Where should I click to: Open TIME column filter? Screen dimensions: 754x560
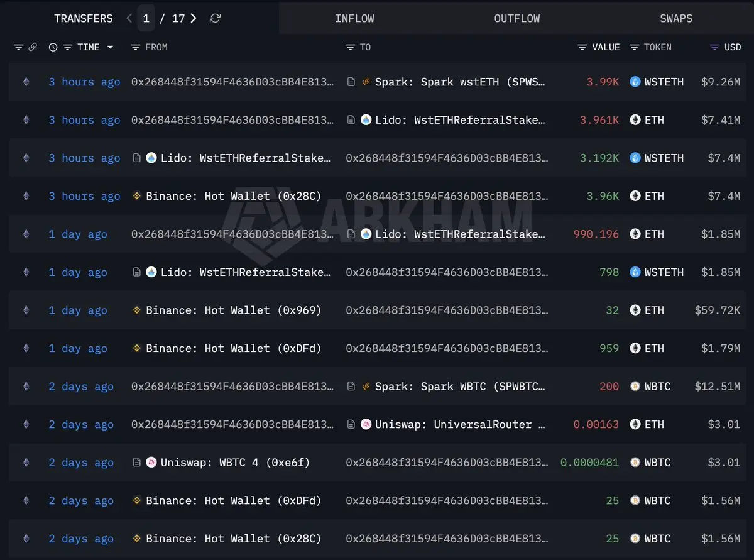coord(67,47)
